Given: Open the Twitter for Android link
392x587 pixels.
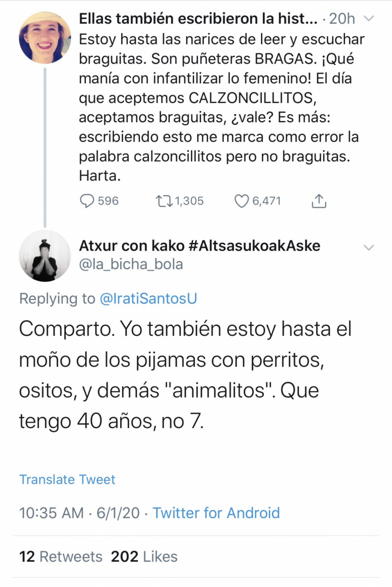Looking at the screenshot, I should 216,513.
